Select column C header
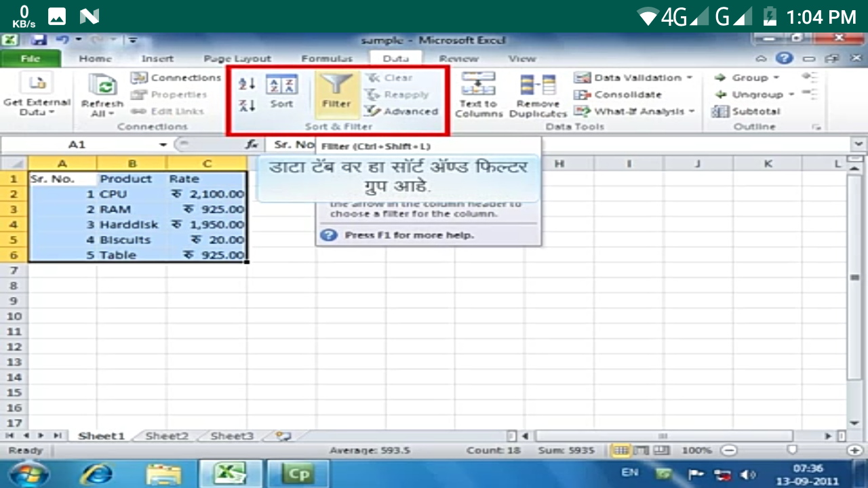Screen dimensions: 868x488 click(x=207, y=163)
